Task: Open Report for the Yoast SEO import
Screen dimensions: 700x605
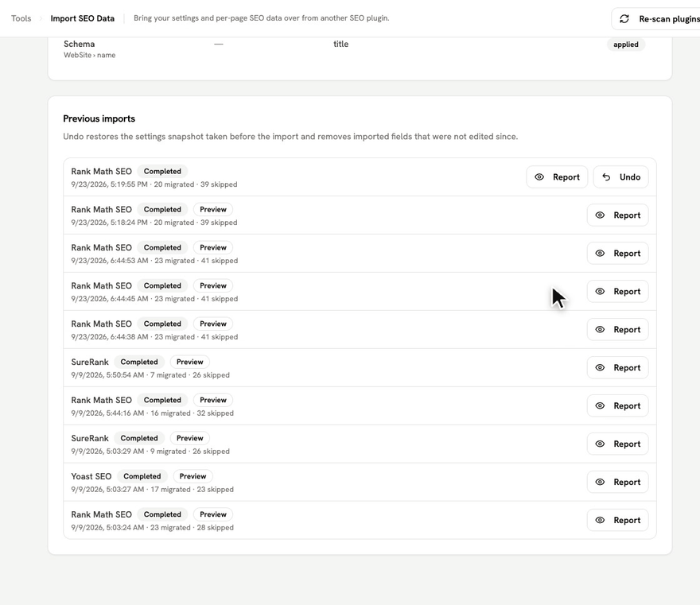Action: click(x=617, y=483)
